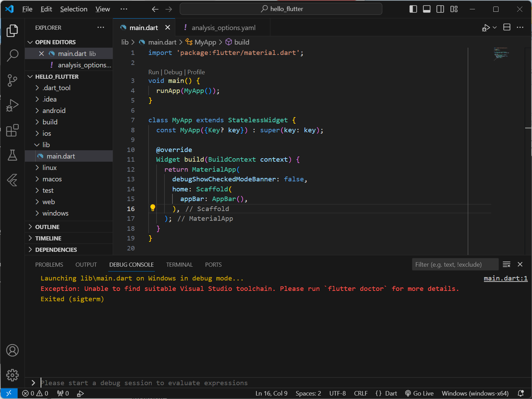Open the run/debug dropdown arrow

495,27
